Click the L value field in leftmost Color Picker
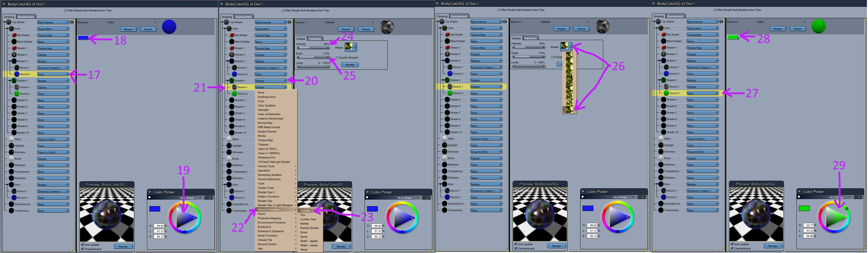This screenshot has height=253, width=868. (159, 231)
